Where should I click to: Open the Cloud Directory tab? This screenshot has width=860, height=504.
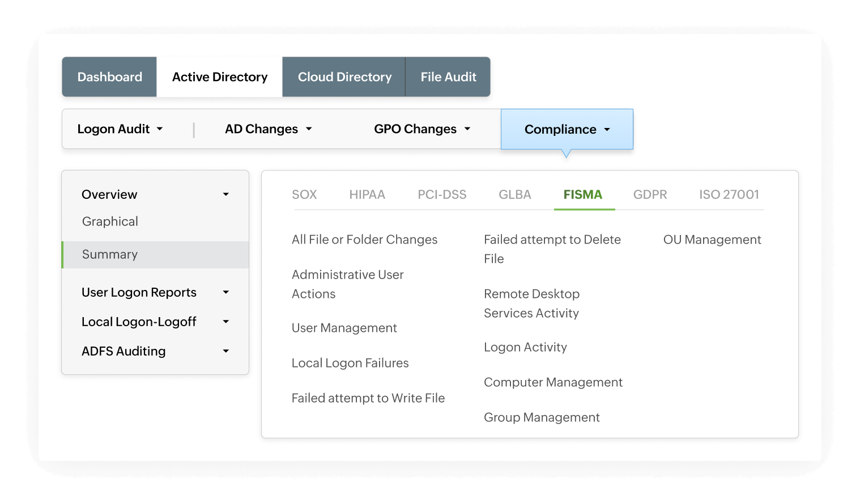click(344, 76)
